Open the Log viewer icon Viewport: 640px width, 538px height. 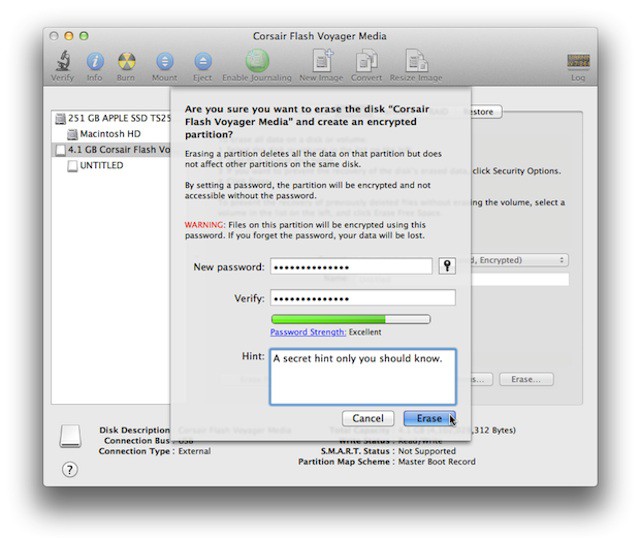(578, 63)
